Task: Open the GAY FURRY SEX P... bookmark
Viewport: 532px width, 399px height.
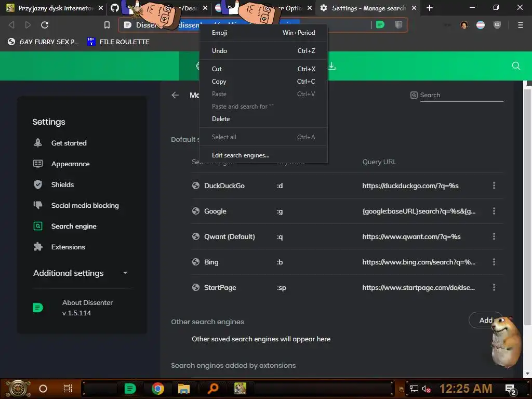Action: (x=43, y=42)
